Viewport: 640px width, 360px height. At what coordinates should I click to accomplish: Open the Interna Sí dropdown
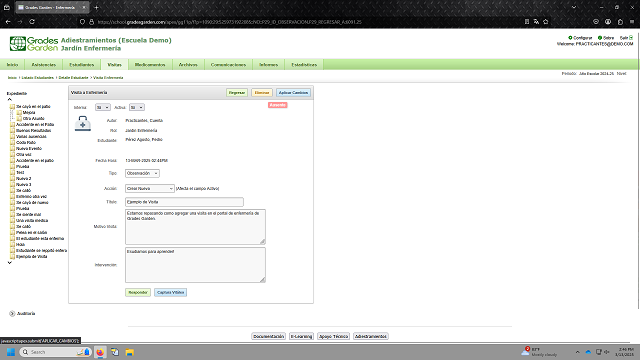pyautogui.click(x=102, y=107)
